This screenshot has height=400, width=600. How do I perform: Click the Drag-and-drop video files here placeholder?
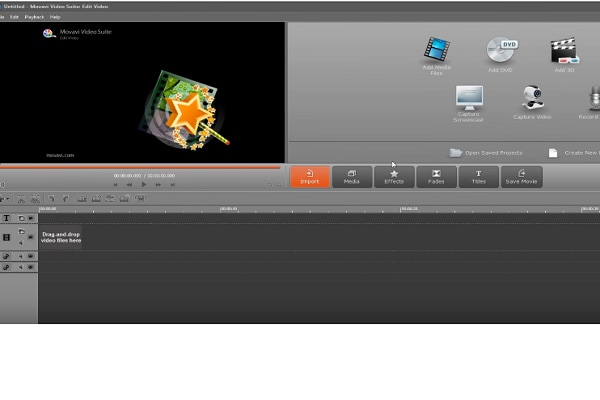click(x=61, y=237)
